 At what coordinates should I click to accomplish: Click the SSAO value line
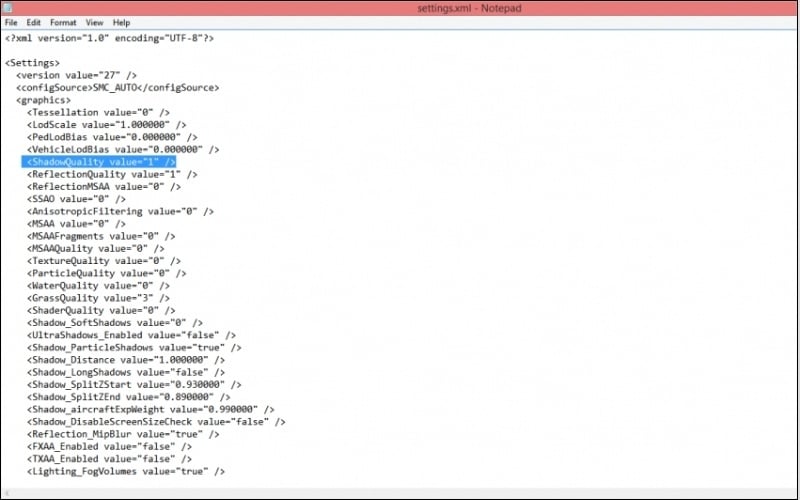point(77,199)
